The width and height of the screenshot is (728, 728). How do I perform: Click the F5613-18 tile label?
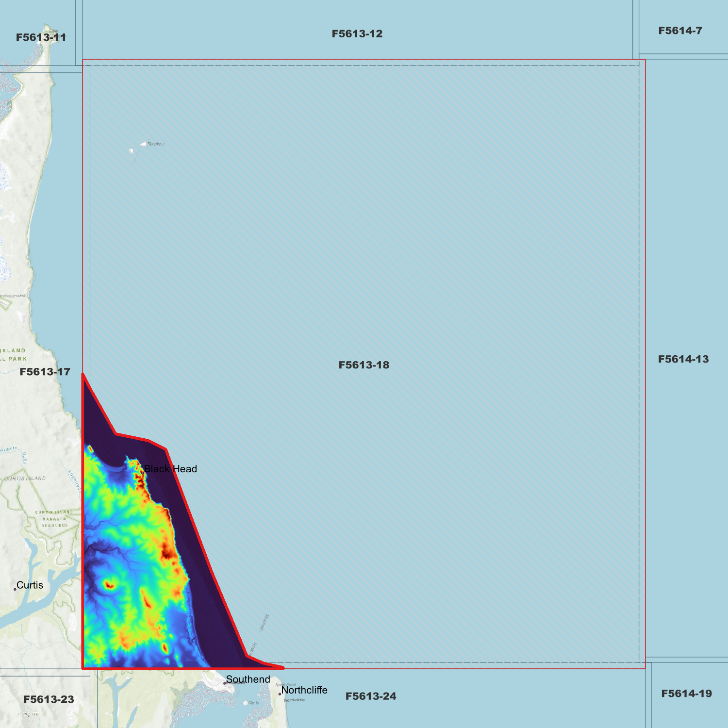(364, 365)
